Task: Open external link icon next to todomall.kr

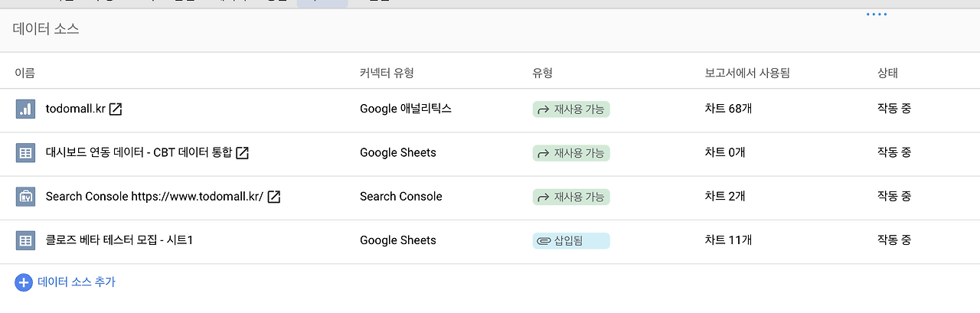Action: pos(116,109)
